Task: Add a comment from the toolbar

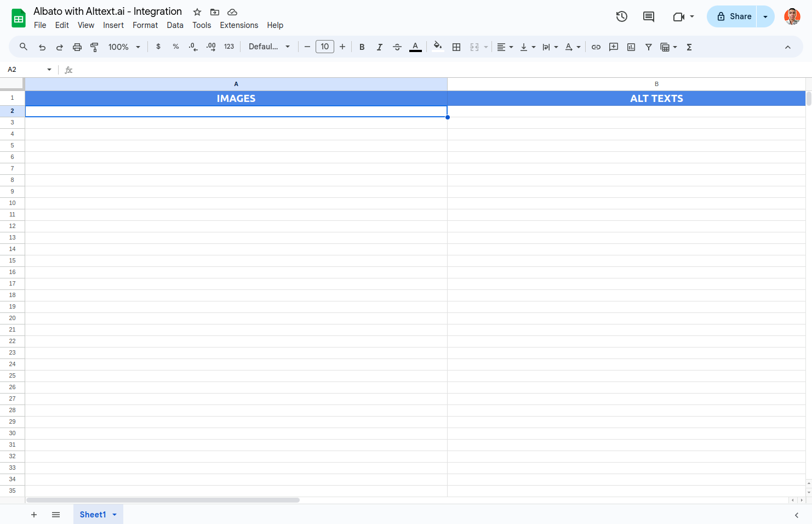Action: click(614, 47)
